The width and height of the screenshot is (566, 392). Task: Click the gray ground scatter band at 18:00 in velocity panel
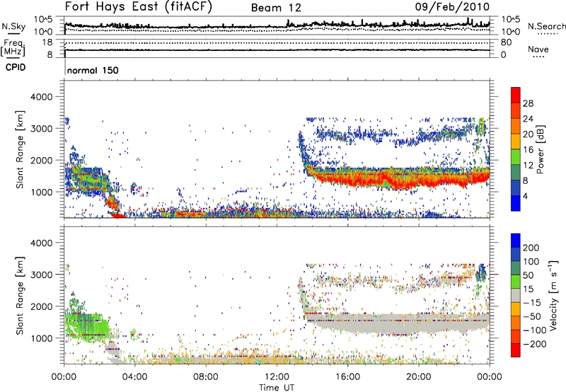pos(383,324)
